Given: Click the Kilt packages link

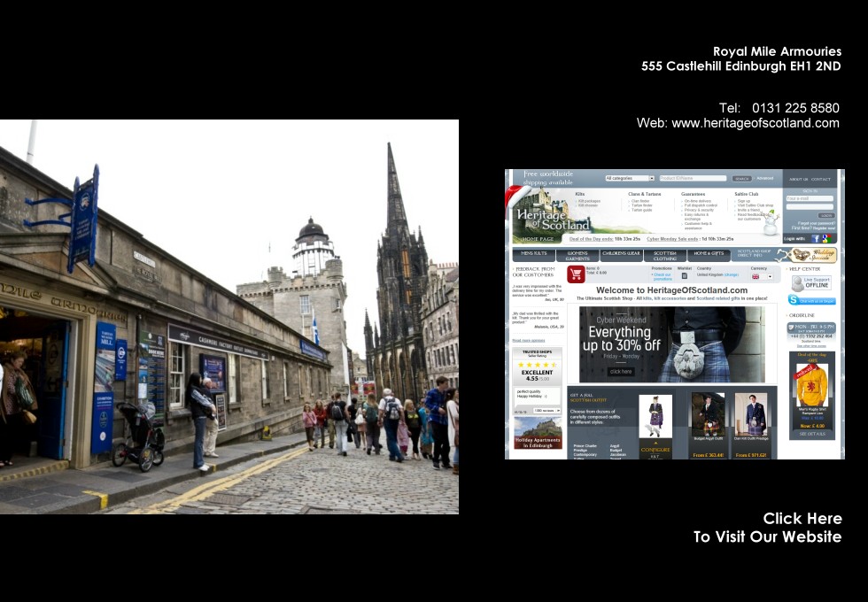Looking at the screenshot, I should pyautogui.click(x=589, y=201).
